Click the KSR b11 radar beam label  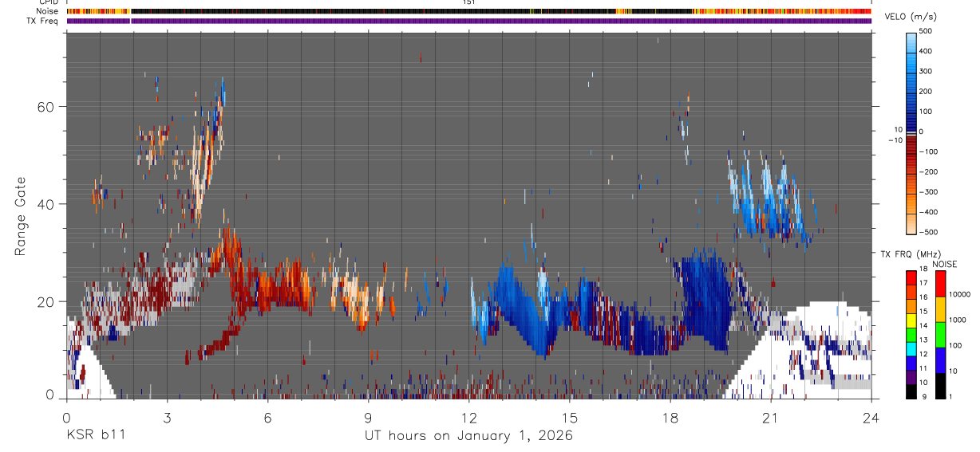[95, 435]
